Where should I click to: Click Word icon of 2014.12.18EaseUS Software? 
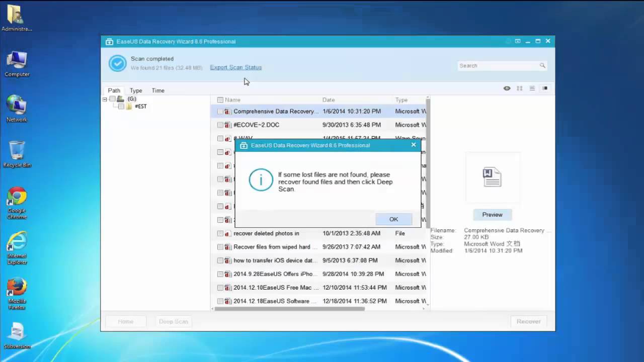228,302
